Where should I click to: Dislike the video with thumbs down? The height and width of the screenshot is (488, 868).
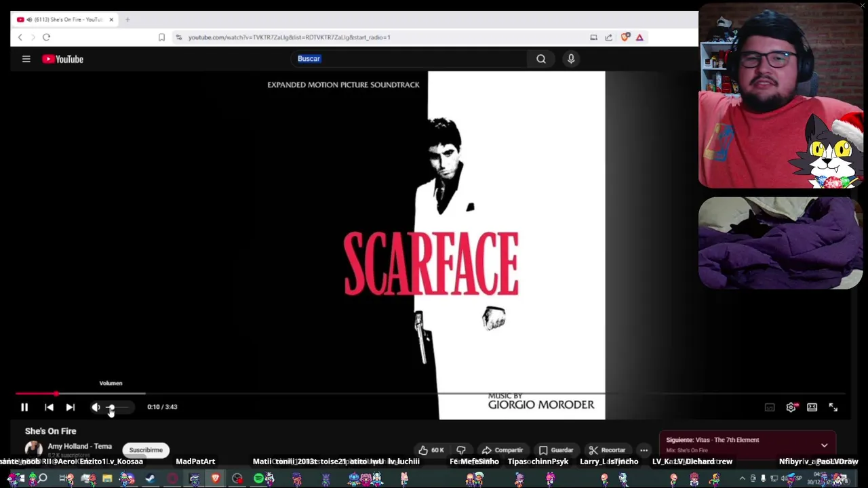coord(461,450)
